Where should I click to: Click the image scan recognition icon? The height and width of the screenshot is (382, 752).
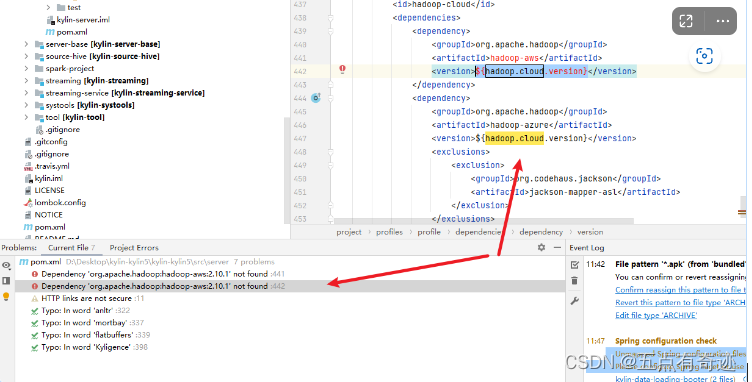point(704,56)
